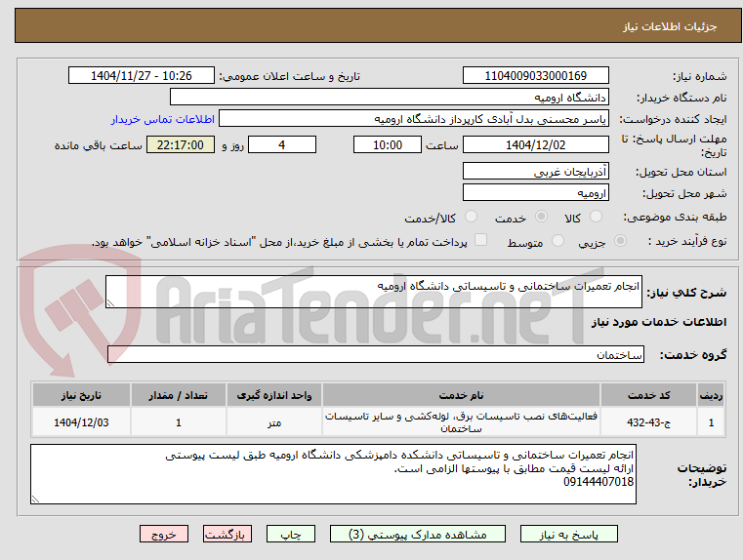This screenshot has height=560, width=743.
Task: Click the city field ارومیه
Action: click(535, 192)
